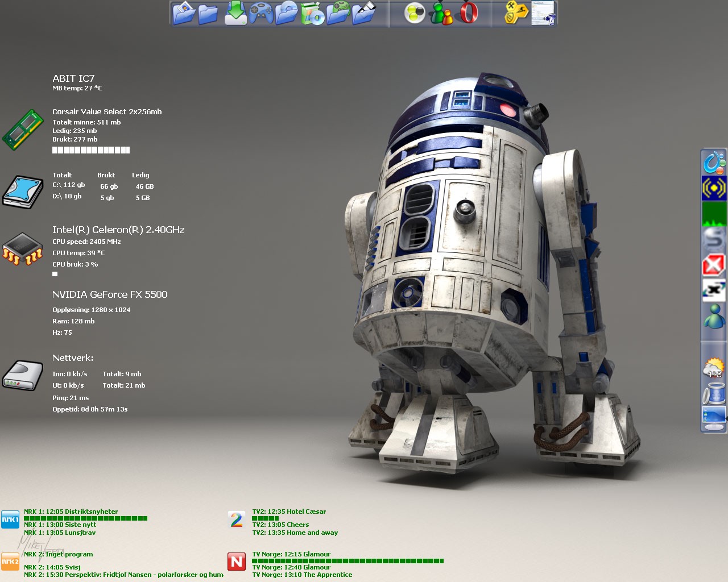Screen dimensions: 728x582
Task: Open the folder with disc icon
Action: point(287,13)
